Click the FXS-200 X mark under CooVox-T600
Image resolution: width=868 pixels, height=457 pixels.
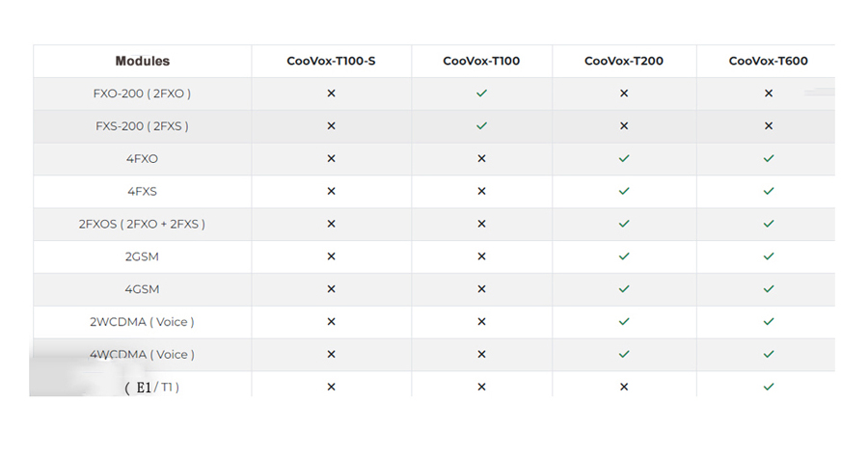pyautogui.click(x=769, y=126)
